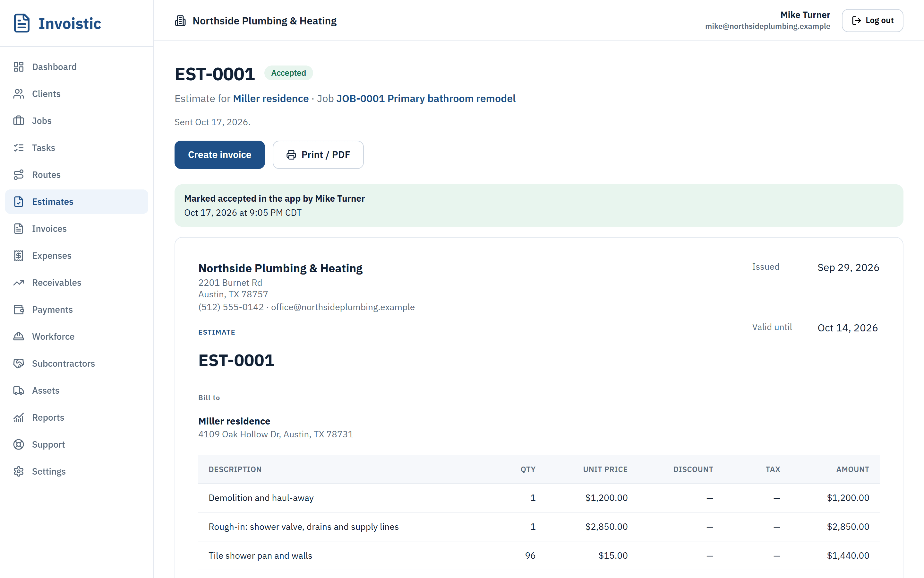
Task: Click the Subcontractors handshake icon
Action: 19,363
